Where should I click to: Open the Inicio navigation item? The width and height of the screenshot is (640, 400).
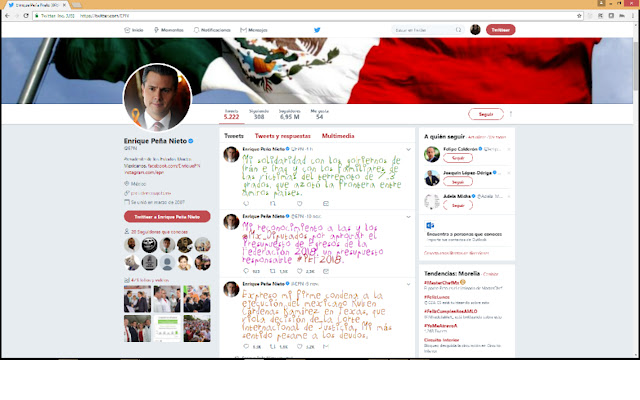point(134,30)
